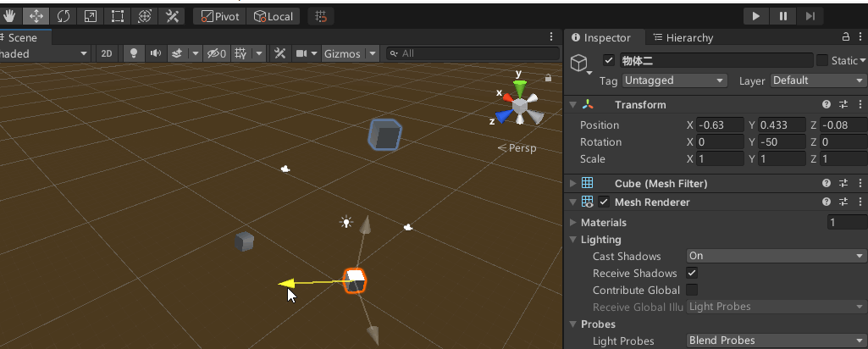Click the scene search field
The image size is (868, 349).
[473, 53]
